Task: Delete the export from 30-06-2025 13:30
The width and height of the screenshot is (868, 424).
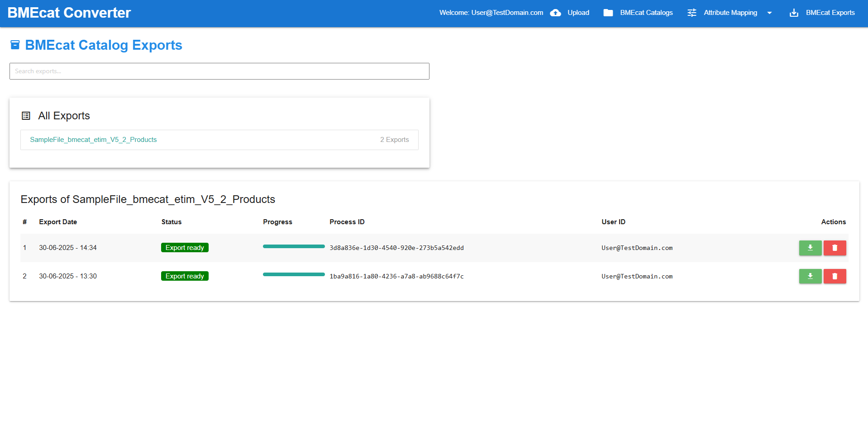Action: (x=835, y=276)
